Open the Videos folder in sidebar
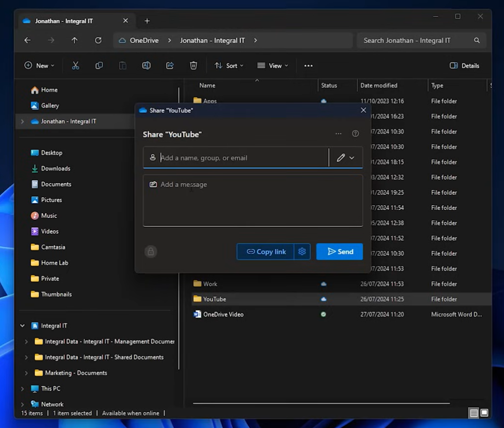 pos(45,231)
